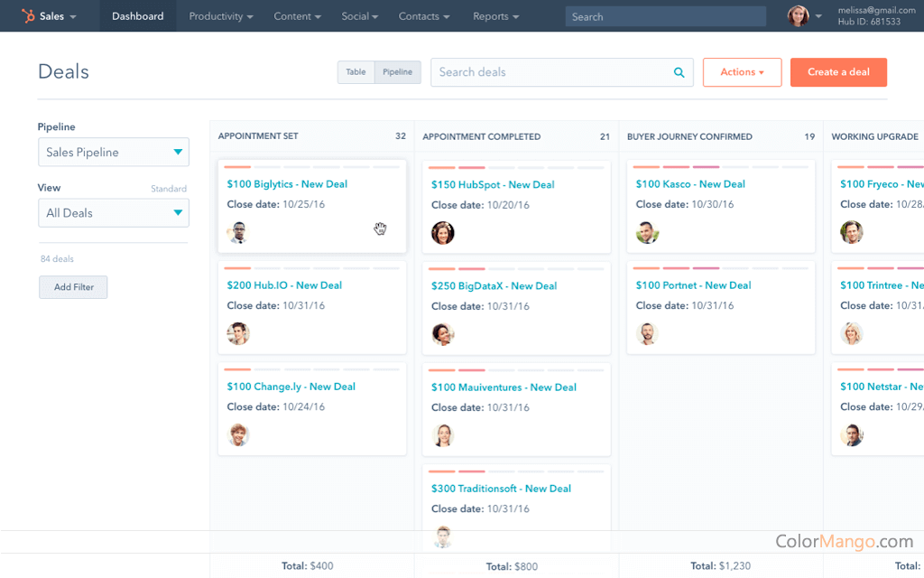The width and height of the screenshot is (924, 578).
Task: Click owner avatar on Portnet deal card
Action: [647, 334]
